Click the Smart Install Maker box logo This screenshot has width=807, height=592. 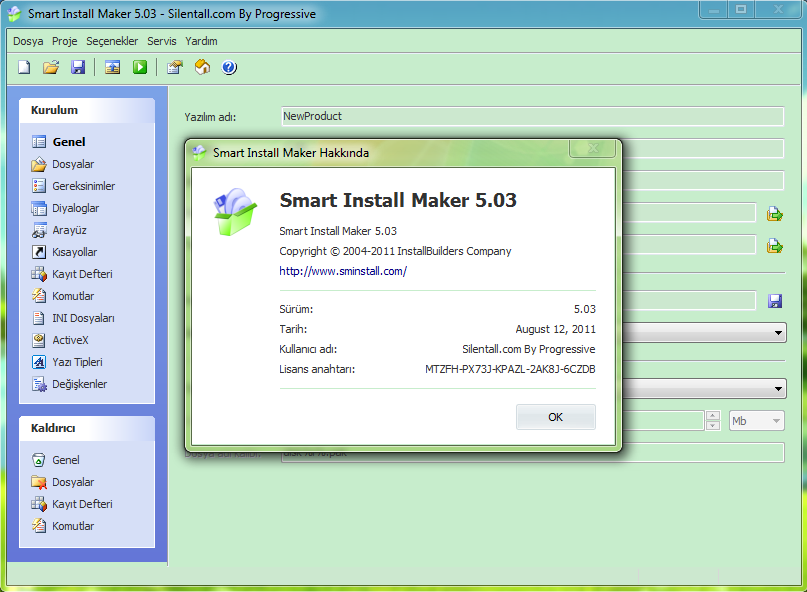pos(235,212)
